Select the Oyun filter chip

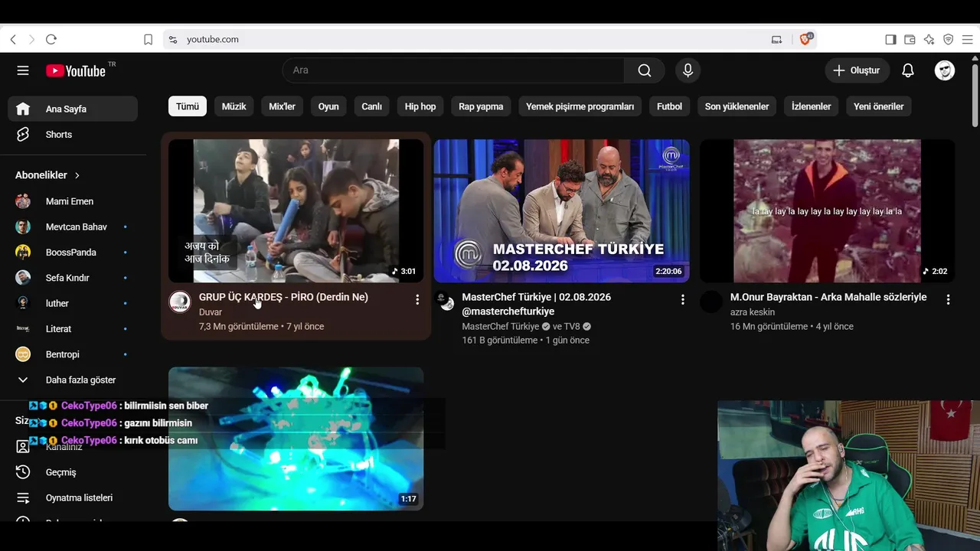click(328, 106)
